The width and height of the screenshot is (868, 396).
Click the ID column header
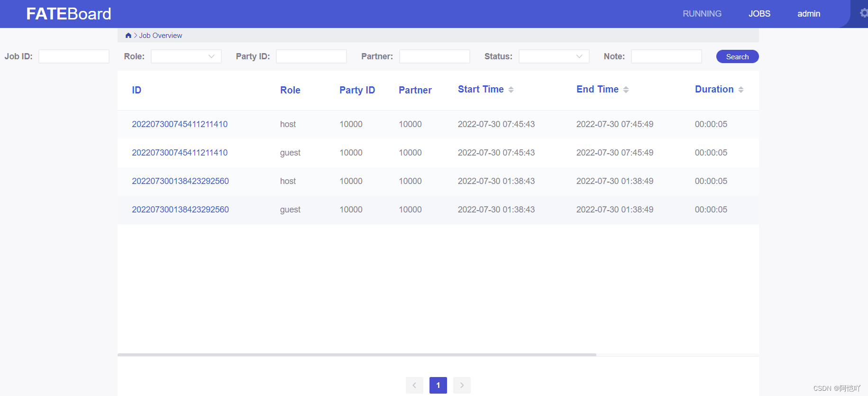[137, 90]
